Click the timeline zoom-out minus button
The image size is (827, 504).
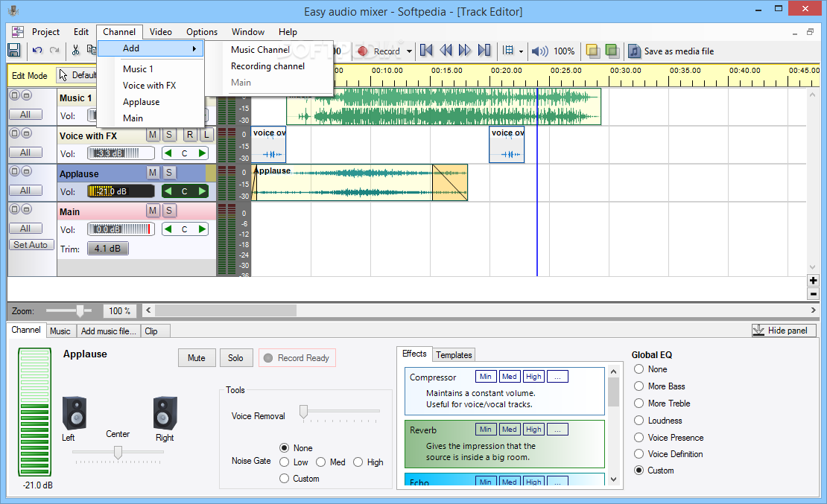click(813, 294)
